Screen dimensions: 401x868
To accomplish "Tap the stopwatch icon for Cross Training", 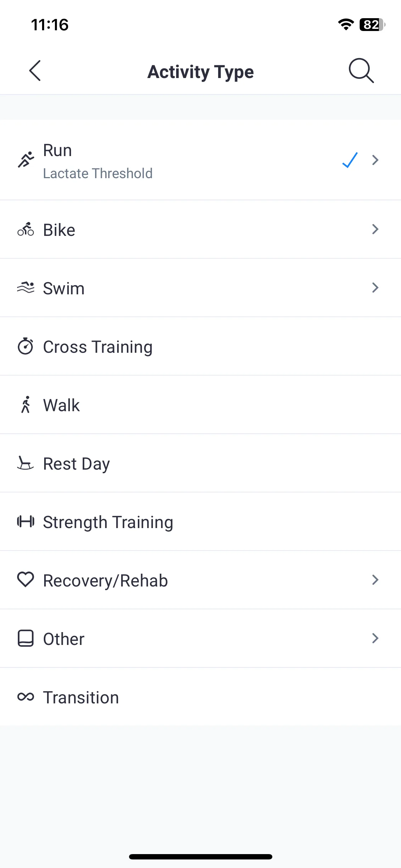I will 26,346.
